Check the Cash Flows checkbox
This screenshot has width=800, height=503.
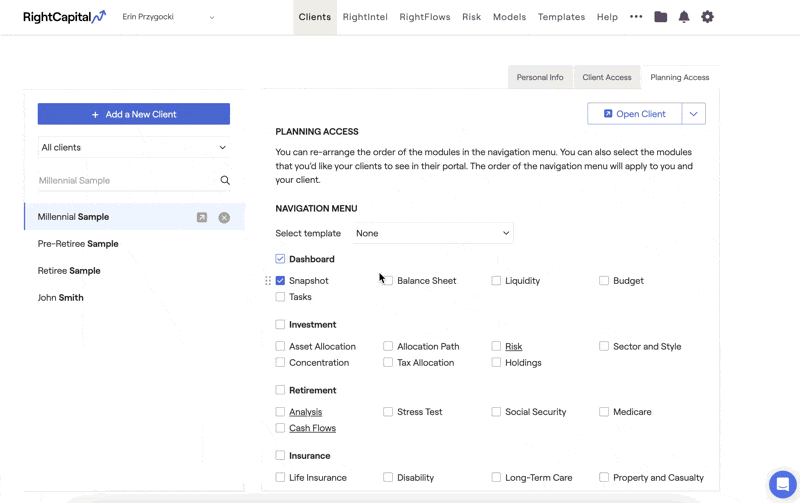coord(280,428)
